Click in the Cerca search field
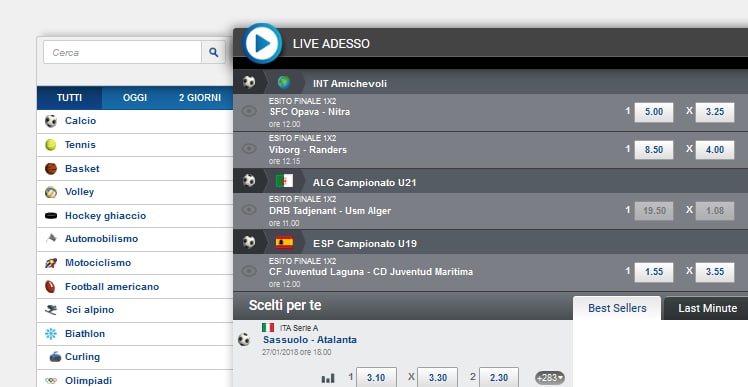 (x=122, y=52)
